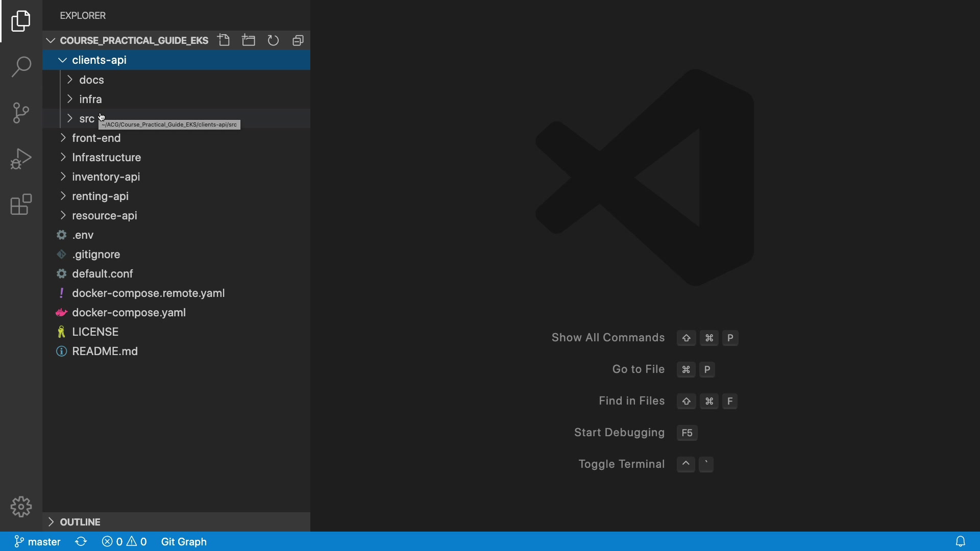Image resolution: width=980 pixels, height=551 pixels.
Task: Open the Extensions view
Action: click(x=21, y=205)
